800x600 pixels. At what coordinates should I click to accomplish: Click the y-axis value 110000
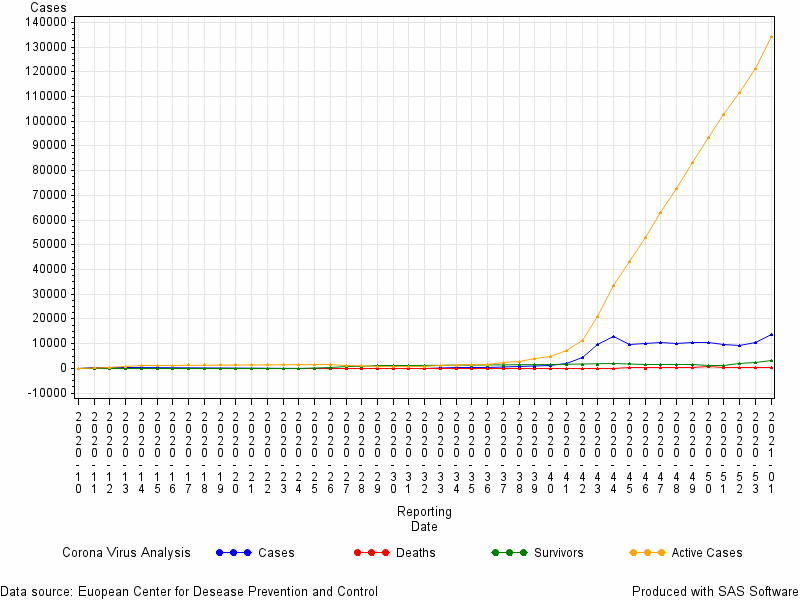45,96
